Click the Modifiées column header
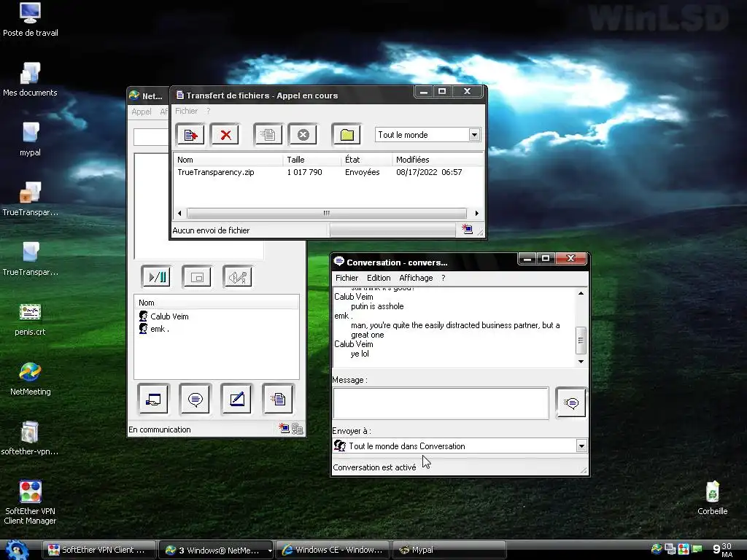This screenshot has width=747, height=560. (438, 160)
